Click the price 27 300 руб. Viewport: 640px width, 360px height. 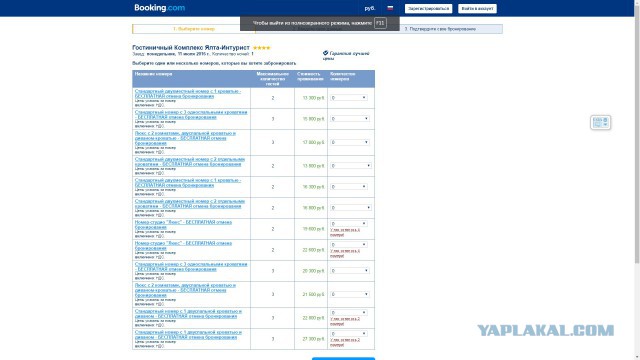[x=313, y=339]
